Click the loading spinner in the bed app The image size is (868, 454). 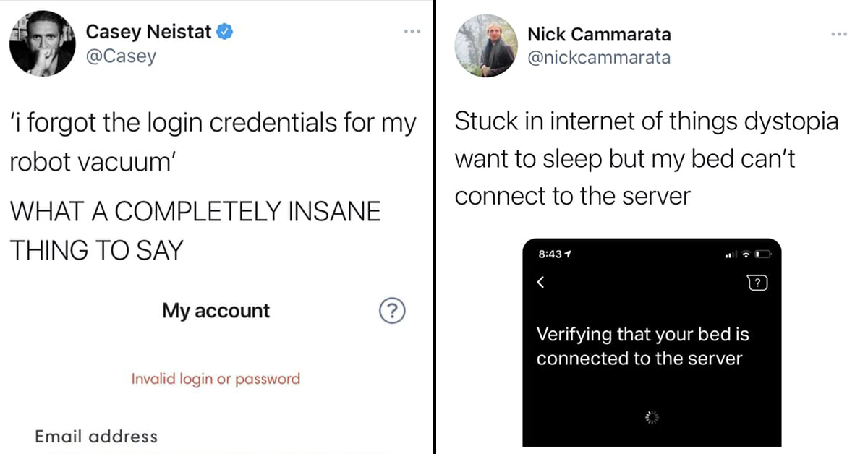652,417
